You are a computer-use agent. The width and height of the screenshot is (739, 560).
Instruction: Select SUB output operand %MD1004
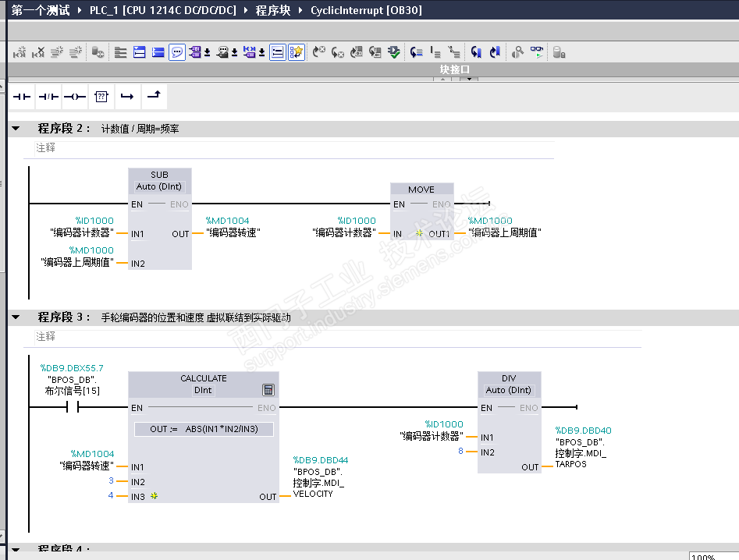[x=227, y=221]
